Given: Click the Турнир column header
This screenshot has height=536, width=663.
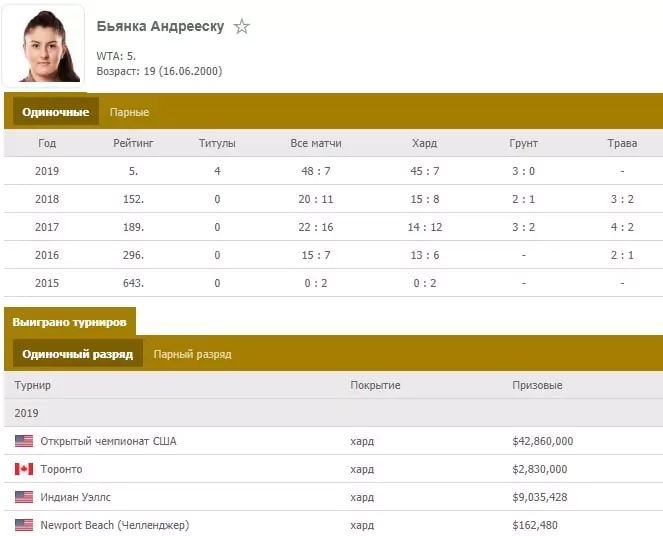Looking at the screenshot, I should tap(33, 385).
